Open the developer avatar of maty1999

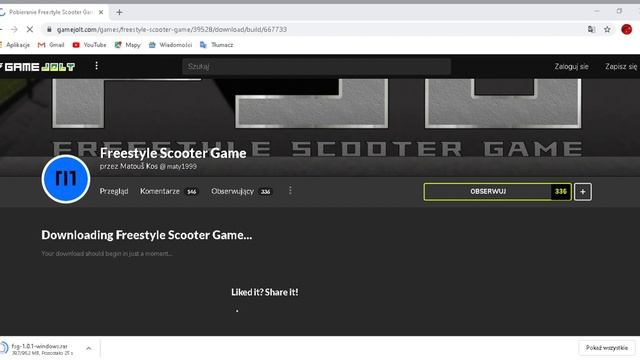[x=66, y=179]
